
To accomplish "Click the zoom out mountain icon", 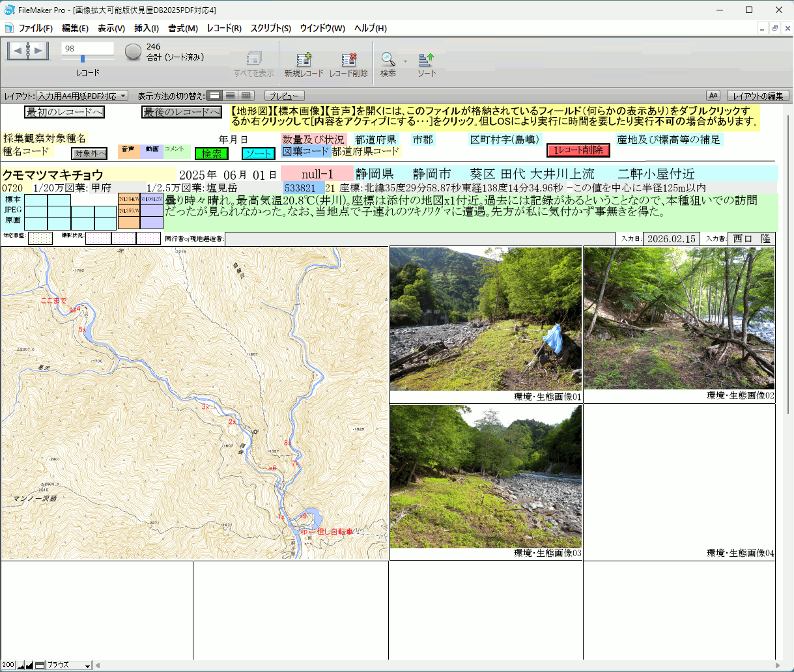I will (x=21, y=665).
